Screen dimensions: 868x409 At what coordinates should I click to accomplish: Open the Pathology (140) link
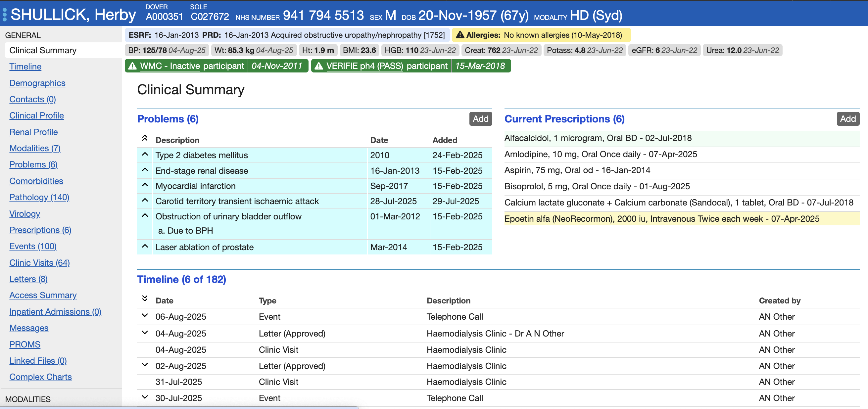(39, 197)
